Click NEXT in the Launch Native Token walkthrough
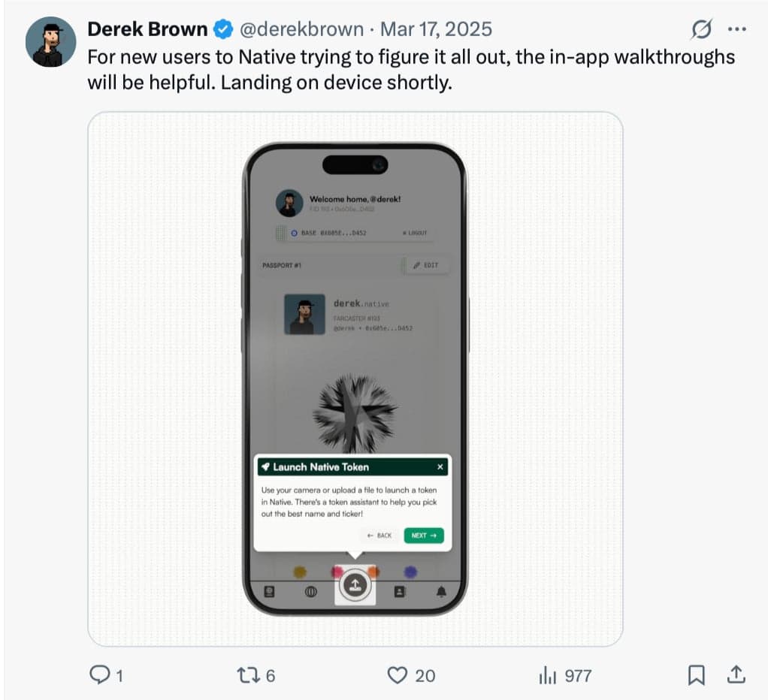Viewport: 768px width, 700px height. [423, 536]
